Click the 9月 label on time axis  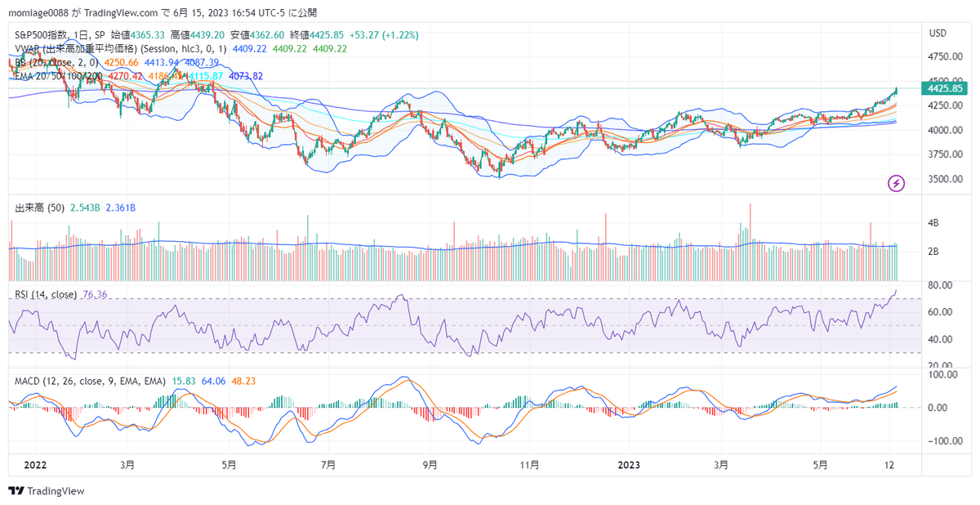tap(430, 465)
